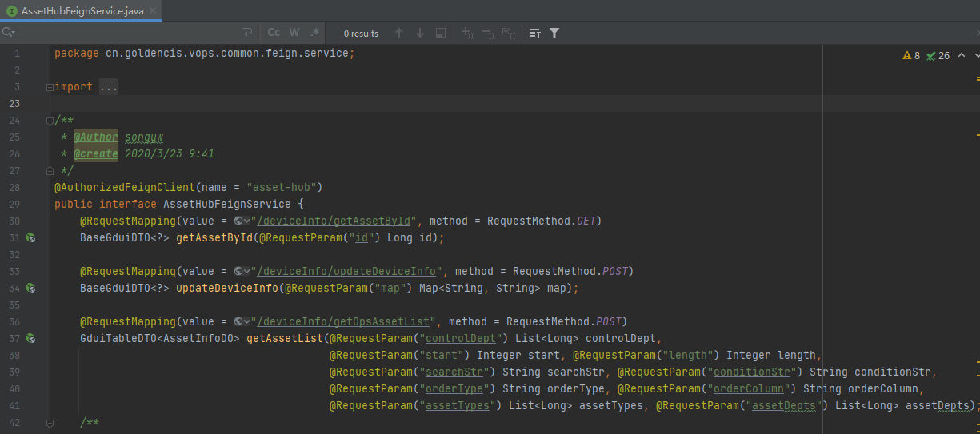The image size is (980, 434).
Task: Toggle multiline search mode icon
Action: coord(535,33)
